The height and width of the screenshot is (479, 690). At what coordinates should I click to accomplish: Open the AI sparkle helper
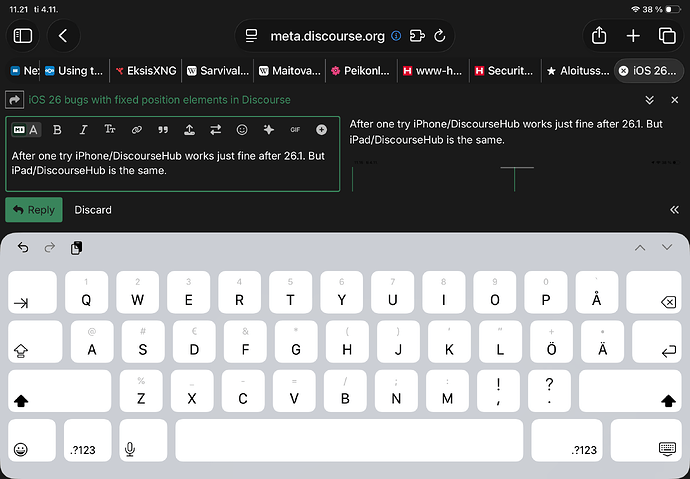(268, 130)
